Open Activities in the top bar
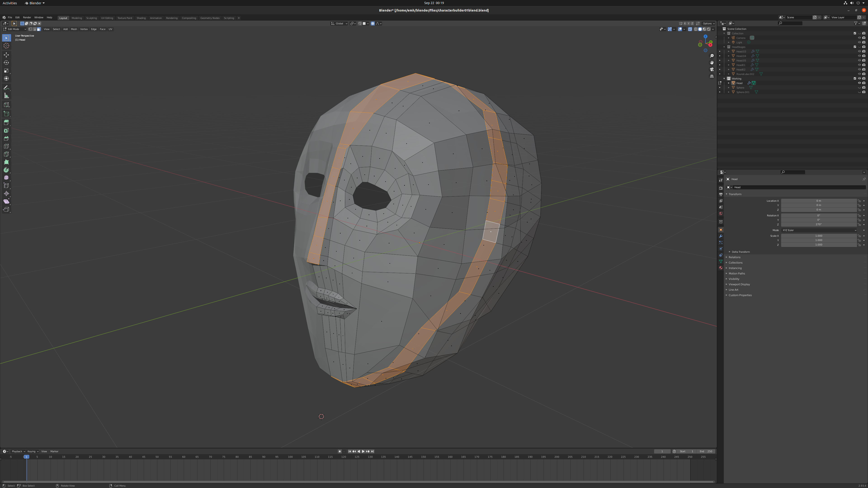 click(x=10, y=3)
